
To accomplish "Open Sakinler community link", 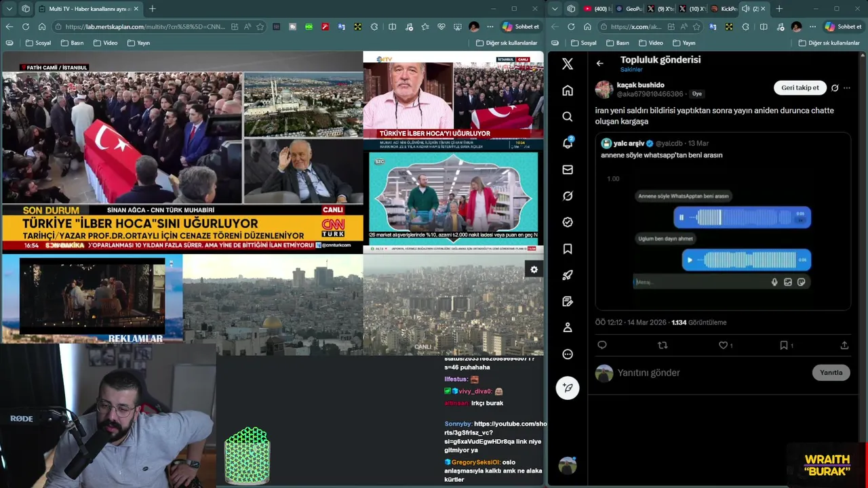I will point(631,70).
